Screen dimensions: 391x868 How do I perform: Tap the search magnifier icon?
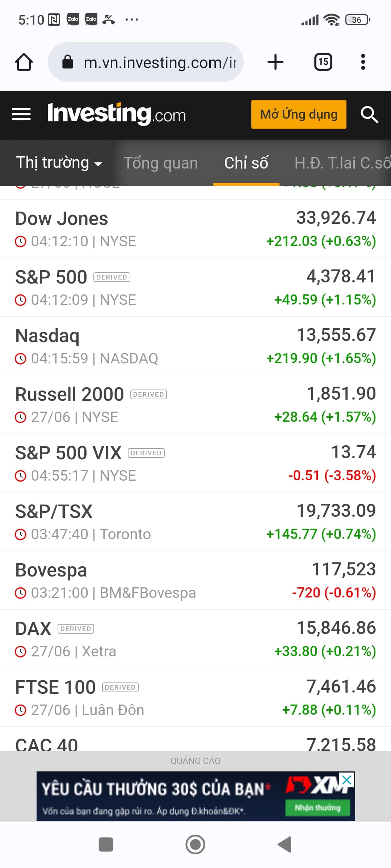pos(369,115)
